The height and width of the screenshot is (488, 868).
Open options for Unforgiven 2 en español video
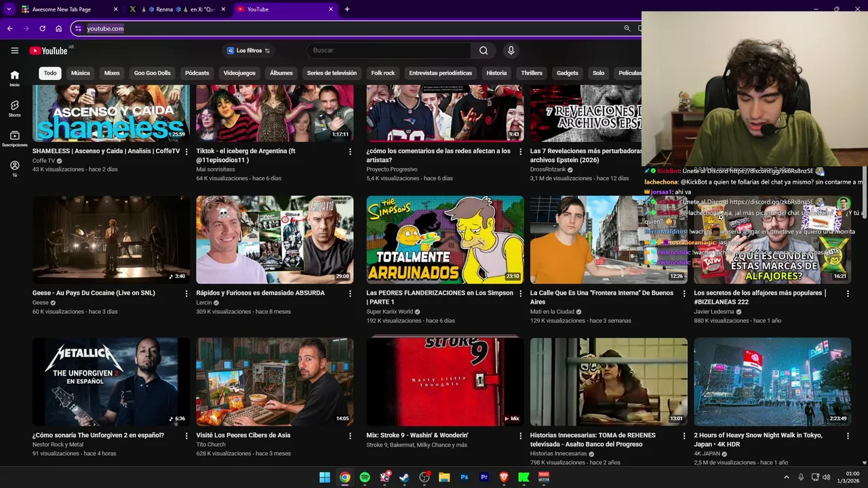pyautogui.click(x=186, y=436)
